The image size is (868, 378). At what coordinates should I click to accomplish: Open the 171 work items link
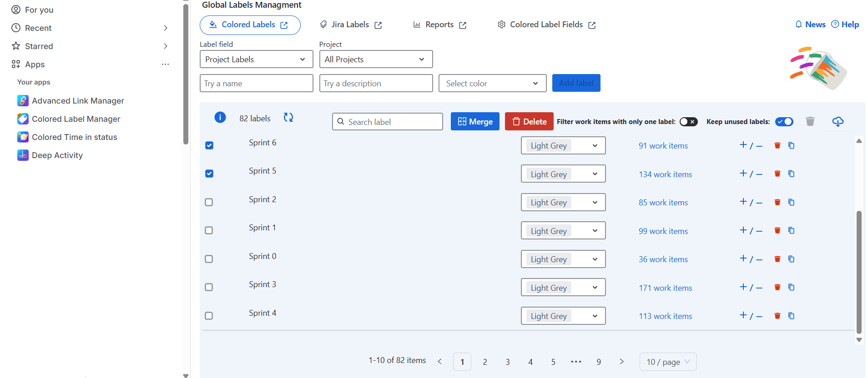tap(665, 288)
